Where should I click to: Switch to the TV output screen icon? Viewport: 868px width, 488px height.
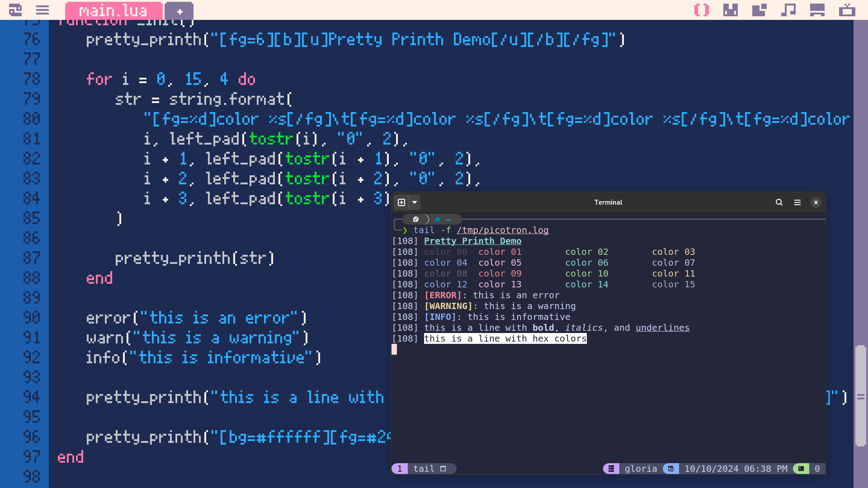click(x=847, y=10)
